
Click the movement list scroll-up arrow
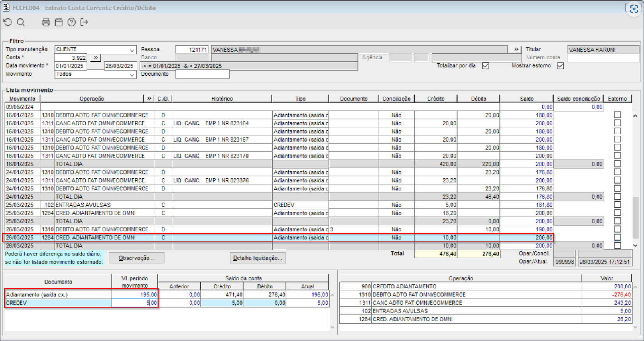coord(635,116)
